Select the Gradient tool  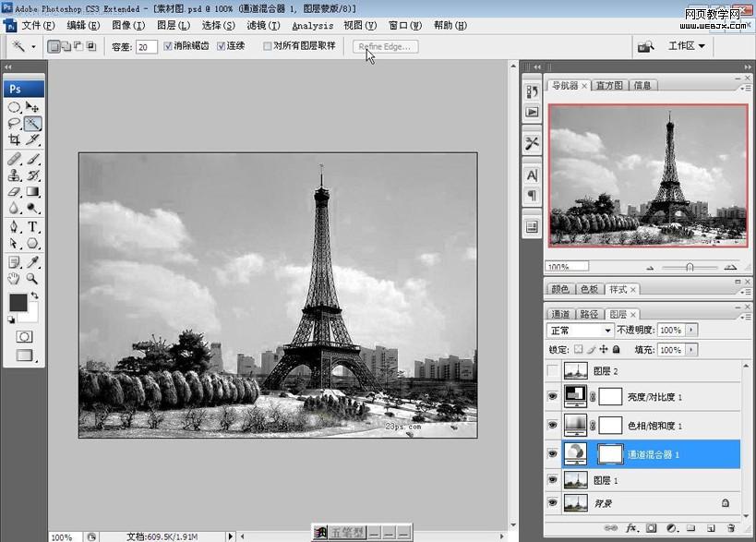(32, 191)
